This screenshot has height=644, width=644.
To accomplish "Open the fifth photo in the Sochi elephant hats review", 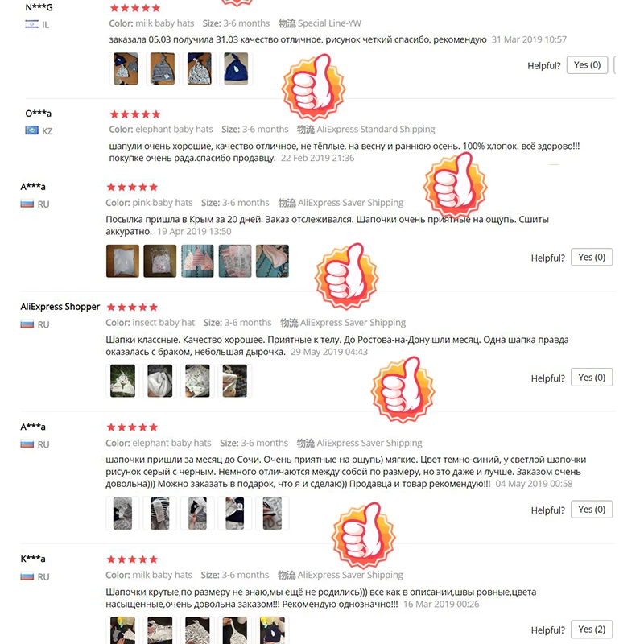I will 272,513.
